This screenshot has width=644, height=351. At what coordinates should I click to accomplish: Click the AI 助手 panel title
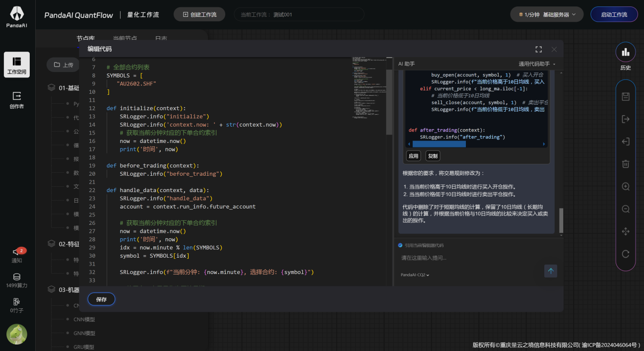[406, 64]
